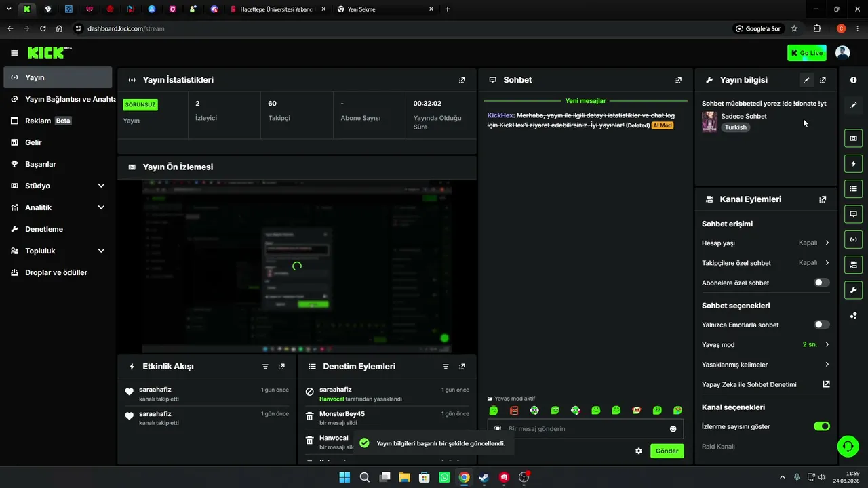Click the Go Live button

coord(807,53)
